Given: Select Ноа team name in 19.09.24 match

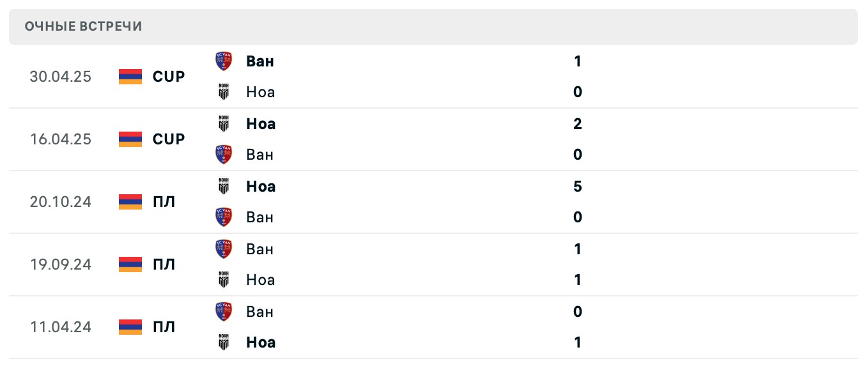Looking at the screenshot, I should click(261, 280).
